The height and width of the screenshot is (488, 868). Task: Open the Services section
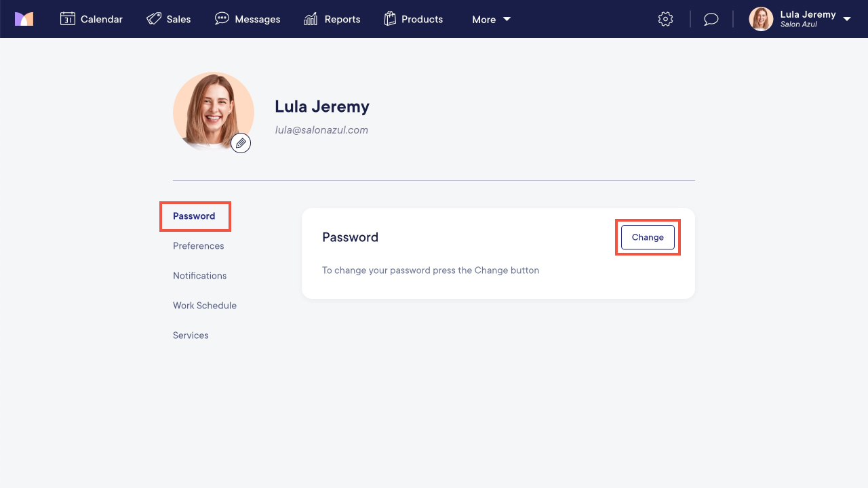[x=191, y=335]
